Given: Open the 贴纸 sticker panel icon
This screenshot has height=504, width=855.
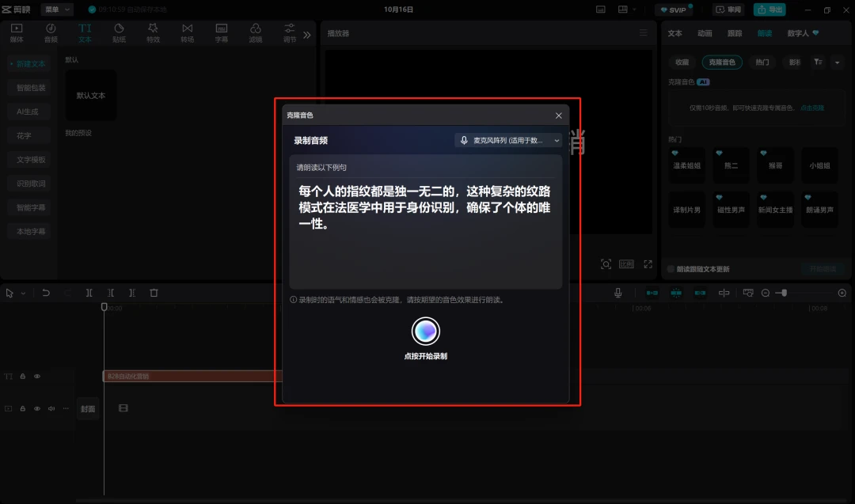Looking at the screenshot, I should pos(119,32).
